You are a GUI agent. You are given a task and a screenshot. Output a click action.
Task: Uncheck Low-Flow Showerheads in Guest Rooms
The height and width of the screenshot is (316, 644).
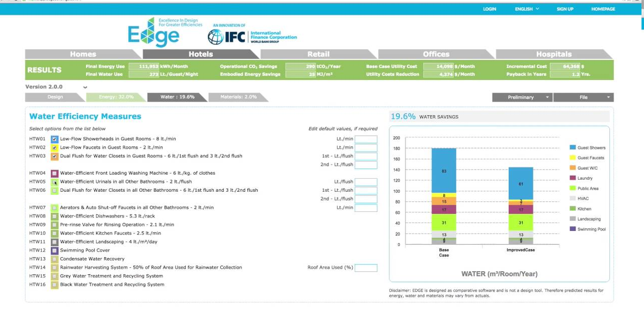[55, 139]
